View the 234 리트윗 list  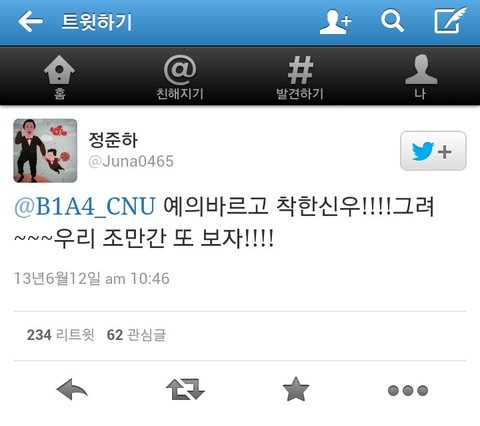(61, 335)
